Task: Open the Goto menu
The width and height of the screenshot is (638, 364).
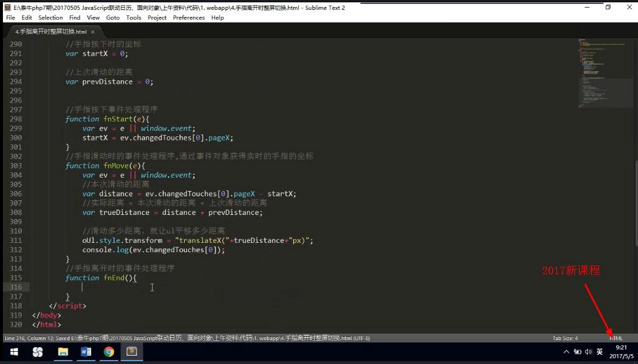Action: (x=112, y=17)
